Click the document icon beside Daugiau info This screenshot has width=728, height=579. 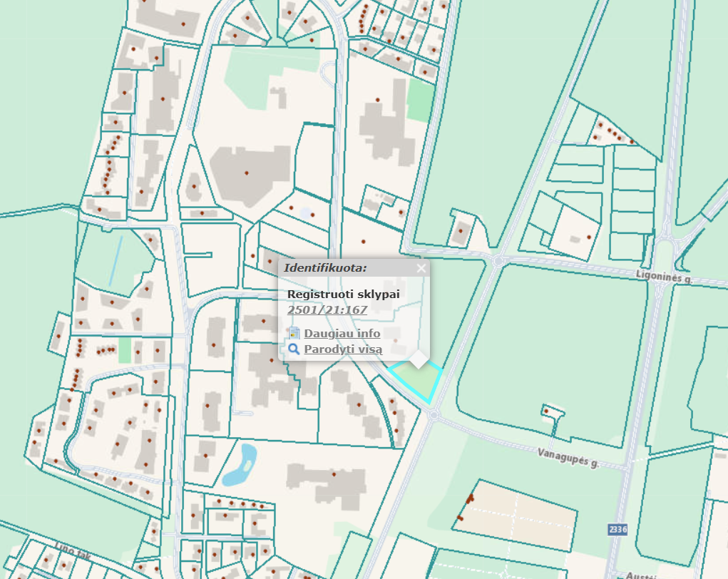click(x=294, y=333)
